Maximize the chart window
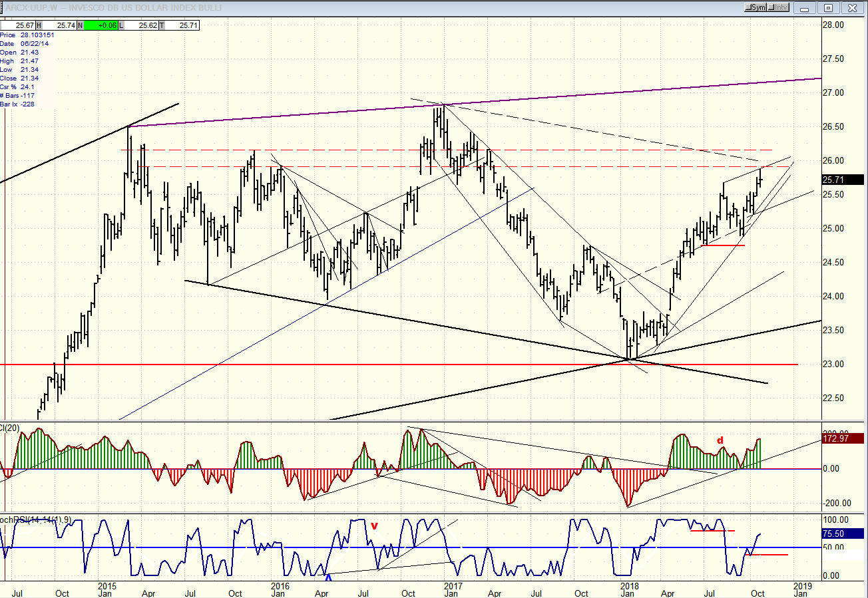The width and height of the screenshot is (868, 598). (828, 8)
